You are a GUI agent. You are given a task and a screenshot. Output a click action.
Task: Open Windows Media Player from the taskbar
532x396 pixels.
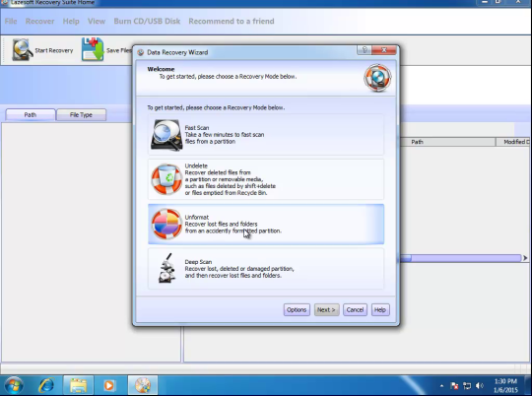[x=109, y=385]
